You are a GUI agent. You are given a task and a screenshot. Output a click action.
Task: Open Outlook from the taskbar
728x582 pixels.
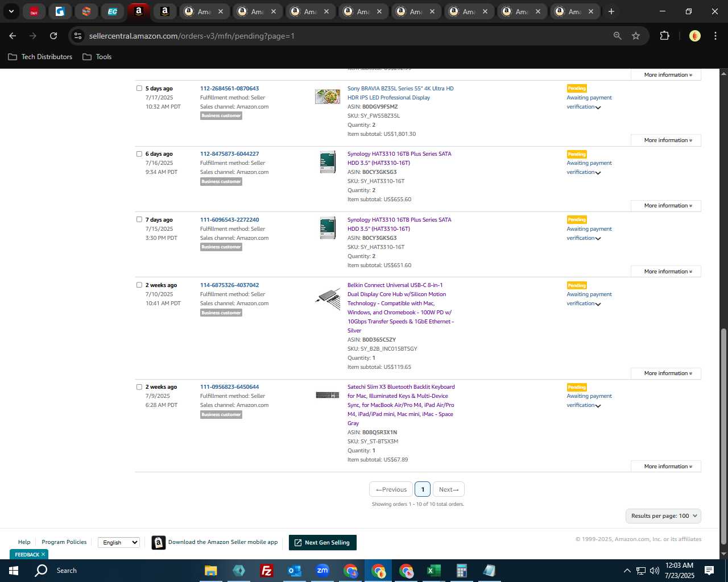(x=294, y=571)
